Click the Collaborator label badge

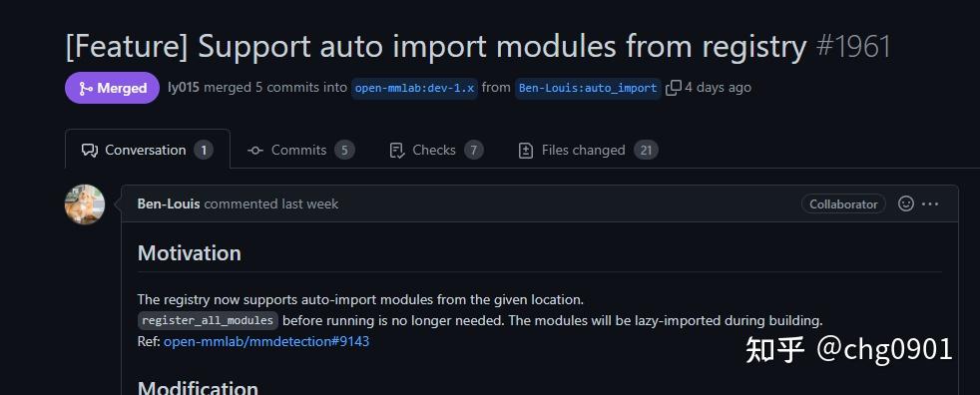tap(843, 203)
